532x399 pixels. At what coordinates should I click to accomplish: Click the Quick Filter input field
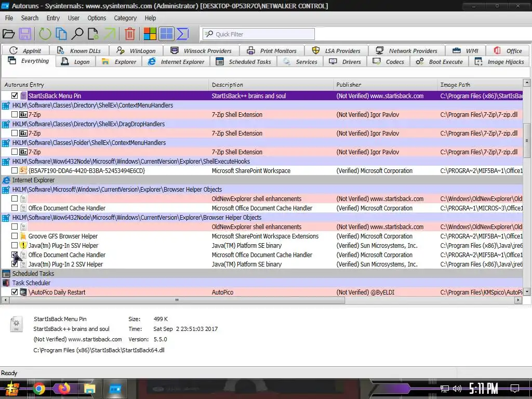coord(259,34)
